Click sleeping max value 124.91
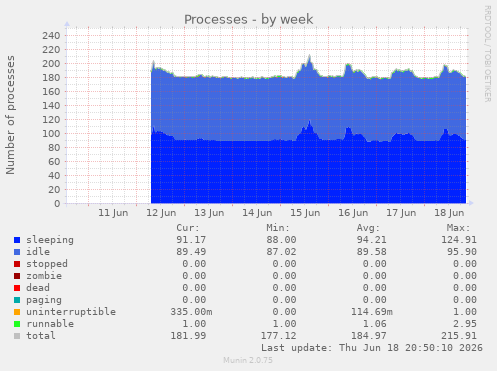The height and width of the screenshot is (371, 497). 459,240
